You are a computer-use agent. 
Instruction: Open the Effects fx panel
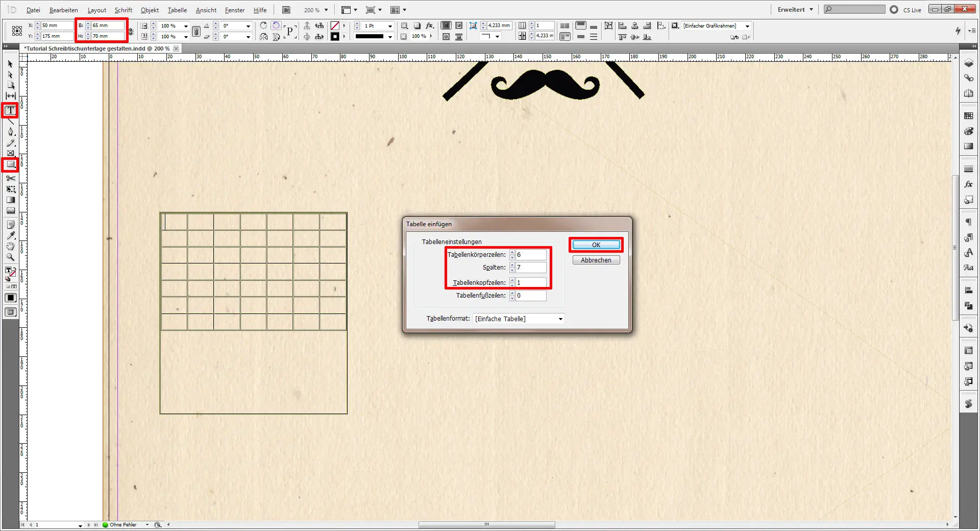click(968, 184)
